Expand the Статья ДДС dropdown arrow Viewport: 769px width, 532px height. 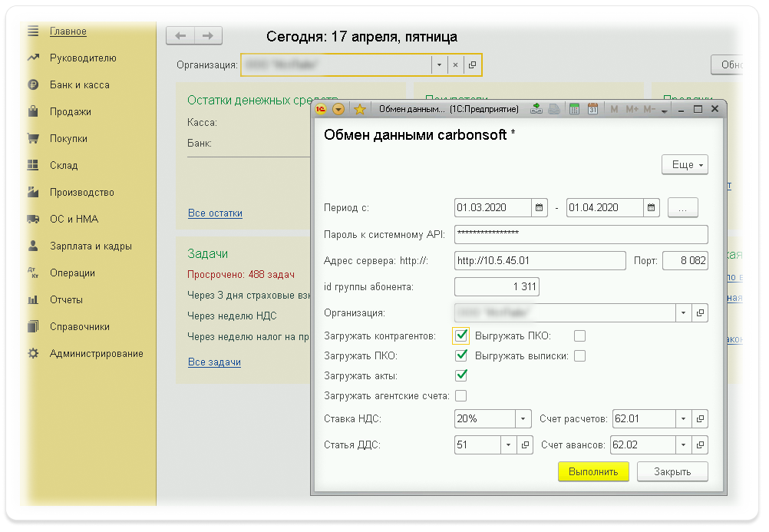coord(508,444)
